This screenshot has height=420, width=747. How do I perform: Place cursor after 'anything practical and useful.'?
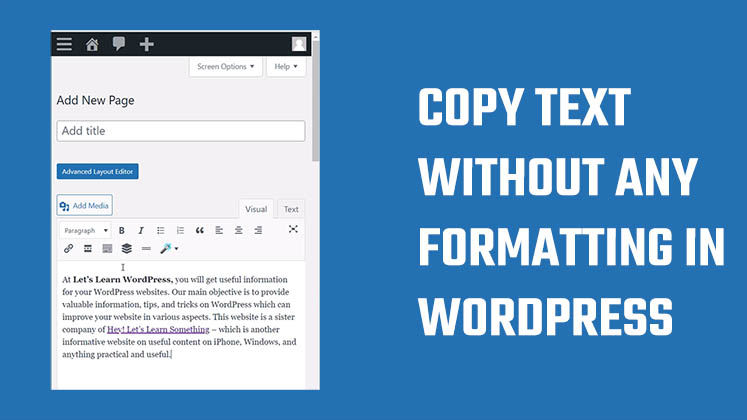click(172, 355)
